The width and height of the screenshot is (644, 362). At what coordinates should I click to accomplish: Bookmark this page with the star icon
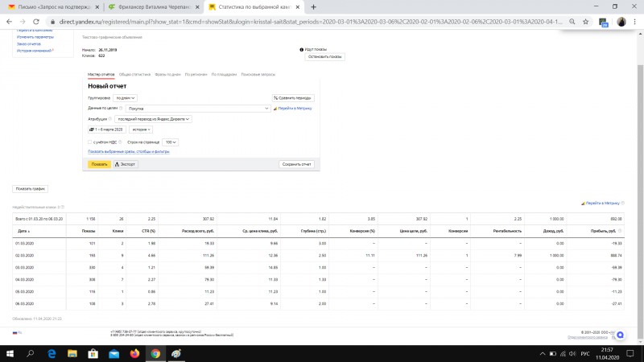coord(586,22)
